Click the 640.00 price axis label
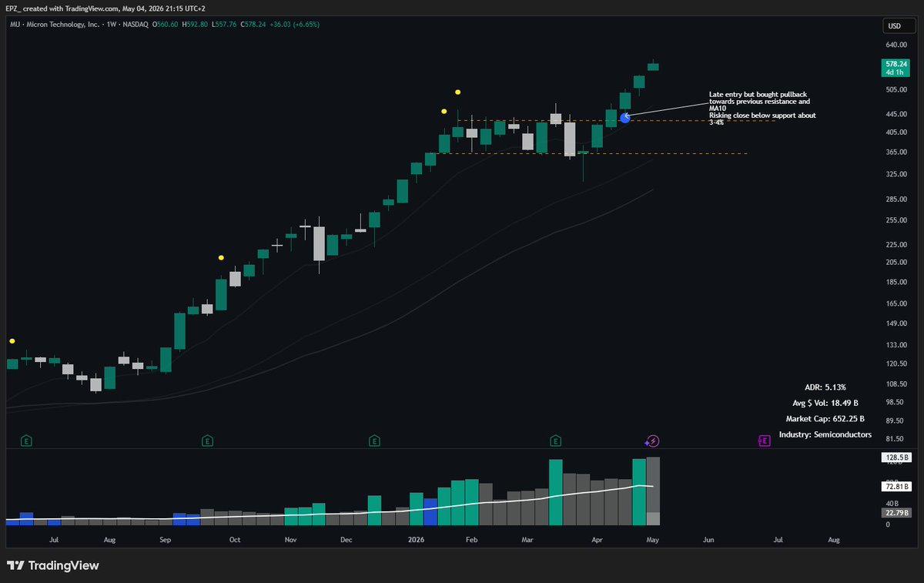924x583 pixels. coord(897,45)
